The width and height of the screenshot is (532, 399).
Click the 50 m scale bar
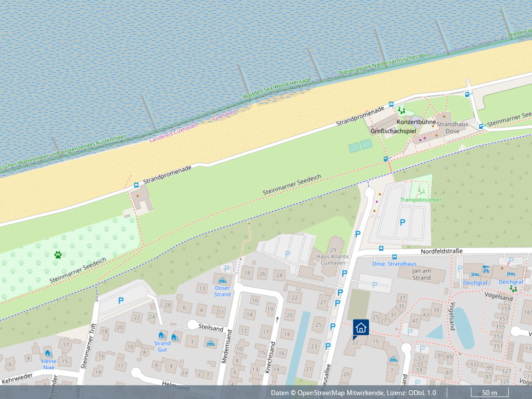[x=490, y=393]
